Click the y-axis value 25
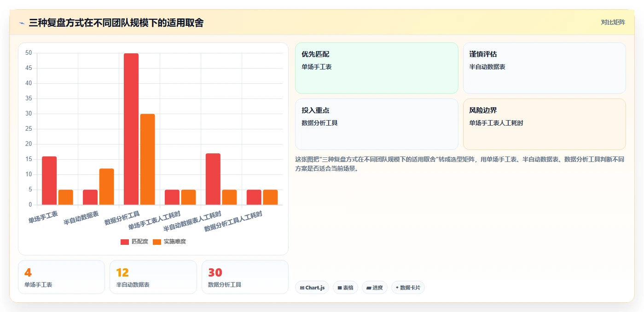Viewport: 644px width, 312px height. 29,129
